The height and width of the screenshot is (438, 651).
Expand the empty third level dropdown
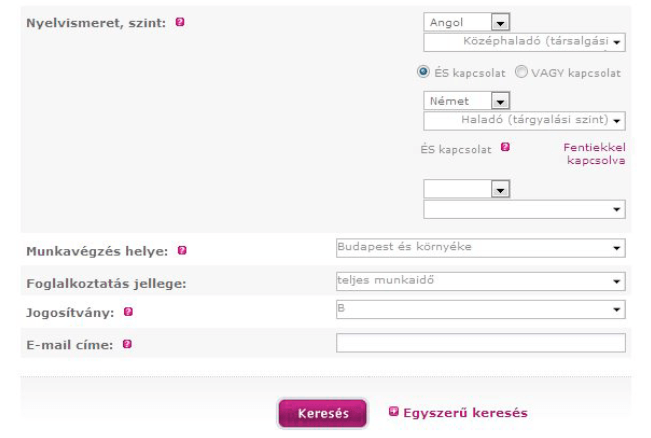coord(524,209)
